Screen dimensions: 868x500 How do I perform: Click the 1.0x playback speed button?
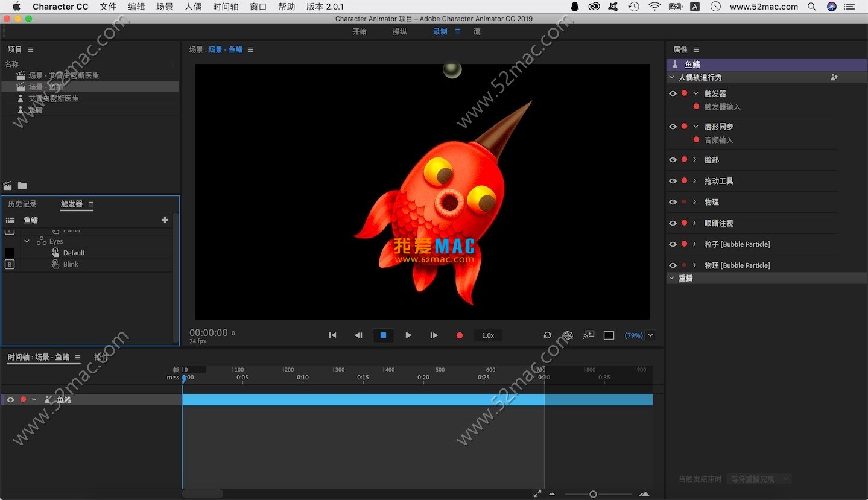[488, 335]
